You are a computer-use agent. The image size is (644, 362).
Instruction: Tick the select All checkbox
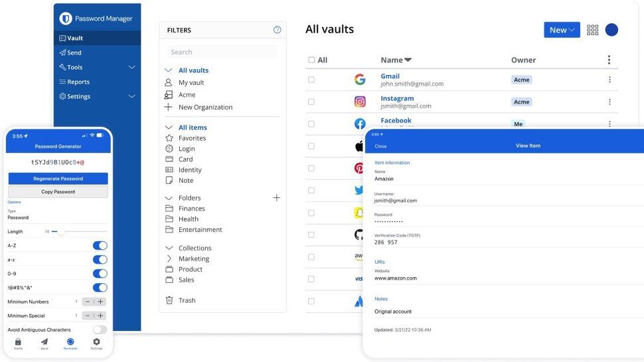tap(311, 60)
